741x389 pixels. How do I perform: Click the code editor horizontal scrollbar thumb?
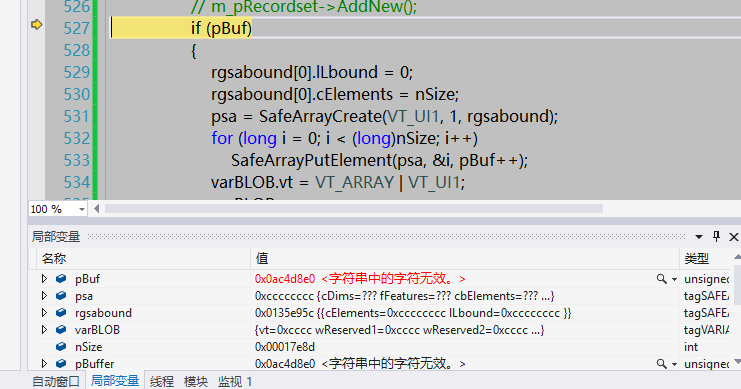click(353, 208)
